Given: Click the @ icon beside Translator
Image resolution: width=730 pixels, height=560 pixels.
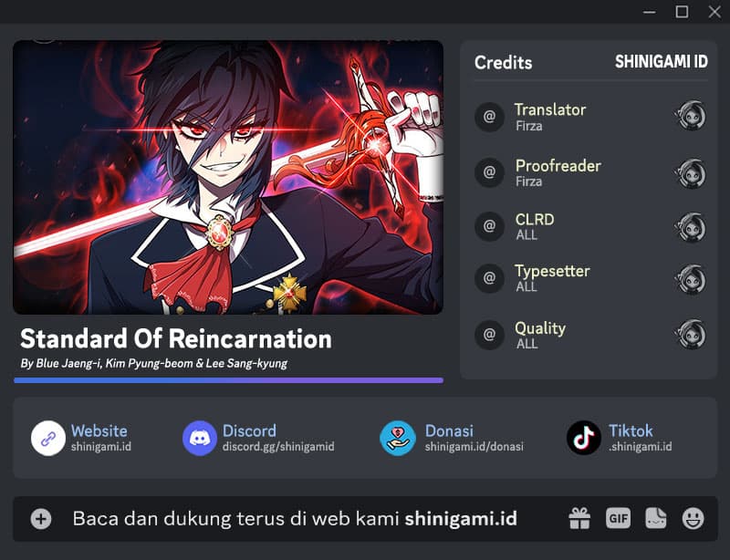Looking at the screenshot, I should pyautogui.click(x=489, y=117).
